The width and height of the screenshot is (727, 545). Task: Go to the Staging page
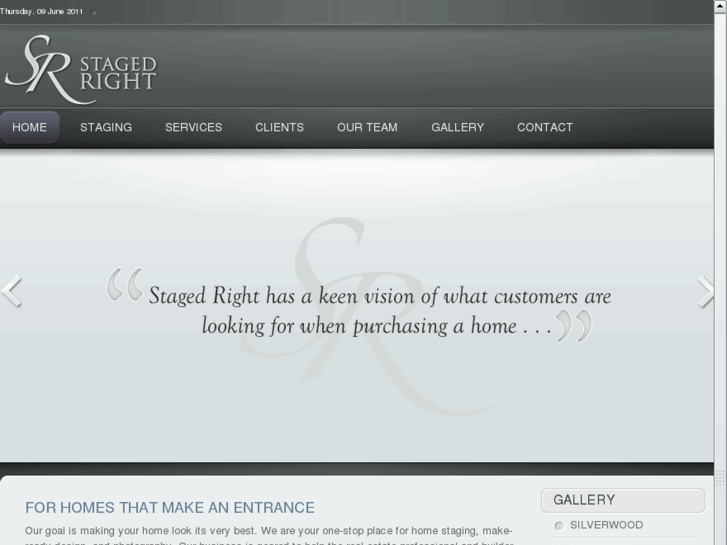point(106,128)
